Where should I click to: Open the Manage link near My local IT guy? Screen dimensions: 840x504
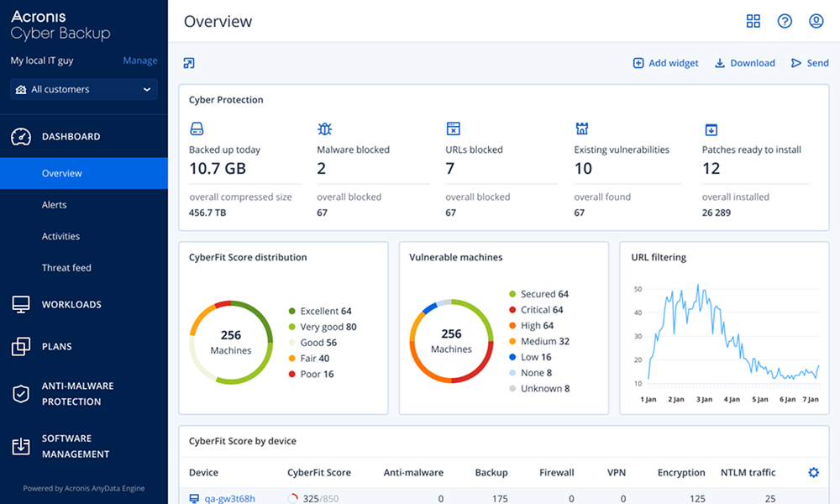point(139,60)
